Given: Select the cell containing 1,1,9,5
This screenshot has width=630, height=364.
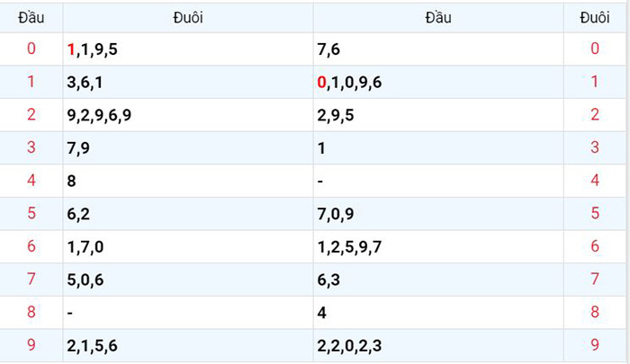Looking at the screenshot, I should click(x=188, y=49).
